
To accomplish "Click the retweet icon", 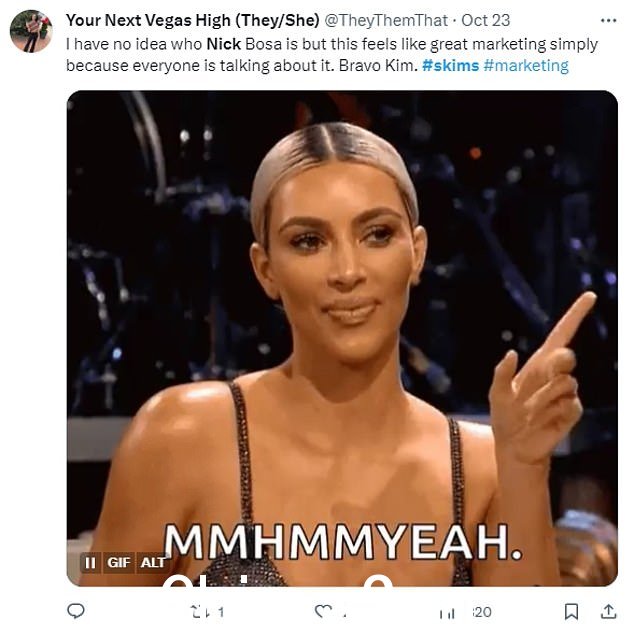I will [200, 612].
